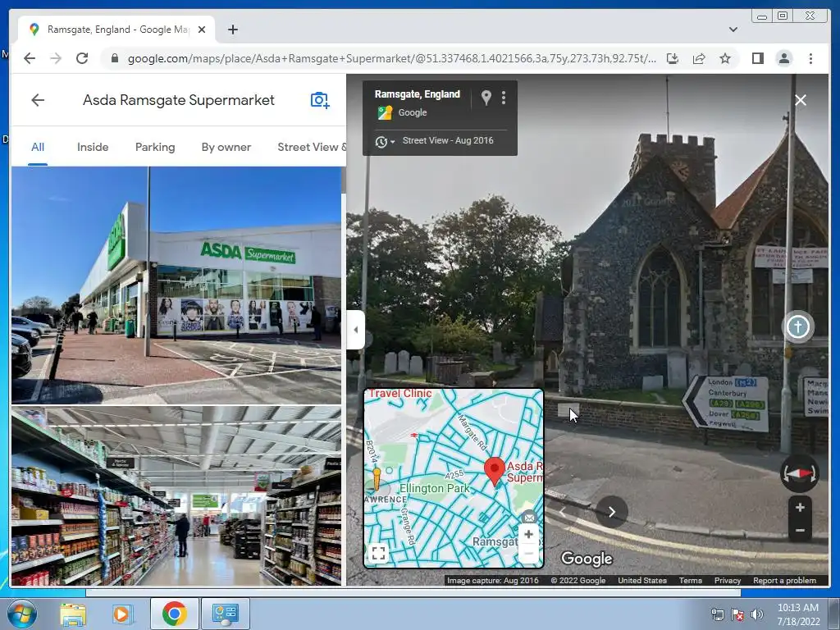The height and width of the screenshot is (630, 840).
Task: Expand the Street View date history dropdown
Action: 385,141
